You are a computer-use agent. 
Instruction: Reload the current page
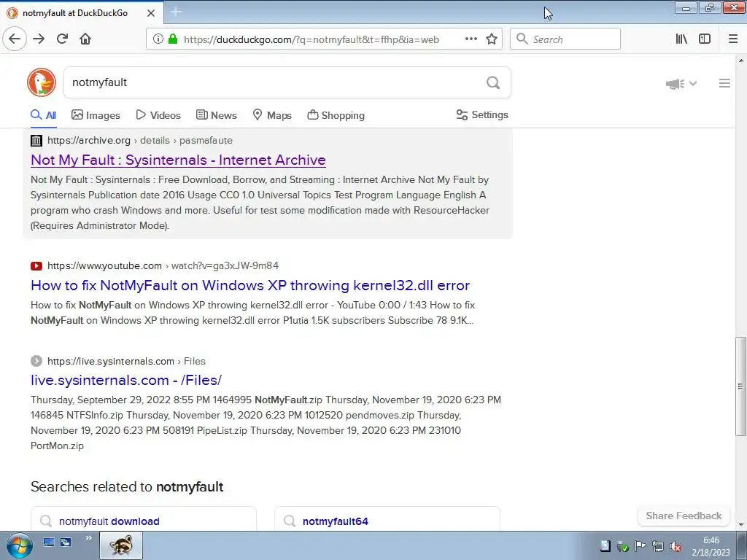click(62, 39)
